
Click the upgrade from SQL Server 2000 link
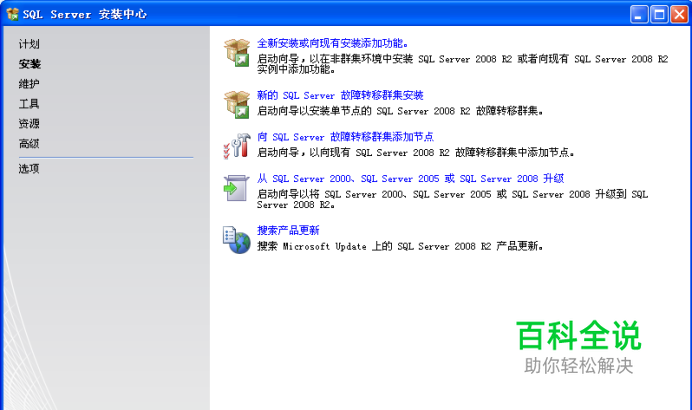(x=410, y=178)
